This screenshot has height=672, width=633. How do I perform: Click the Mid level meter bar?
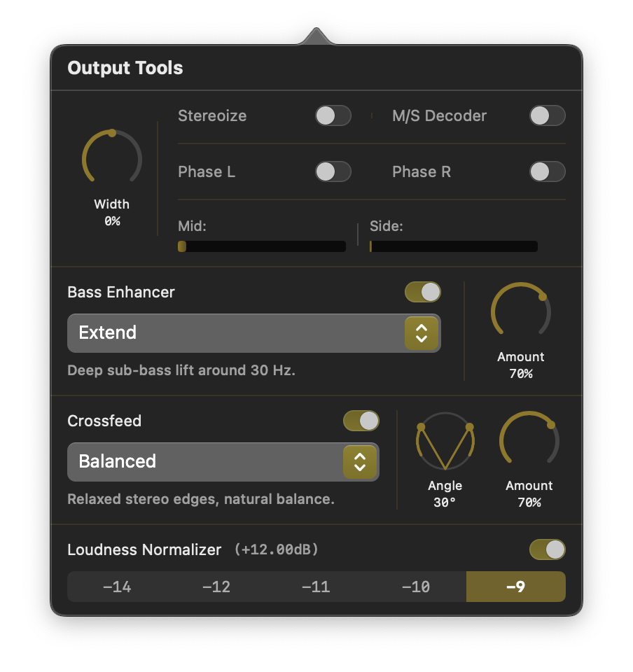tap(262, 246)
